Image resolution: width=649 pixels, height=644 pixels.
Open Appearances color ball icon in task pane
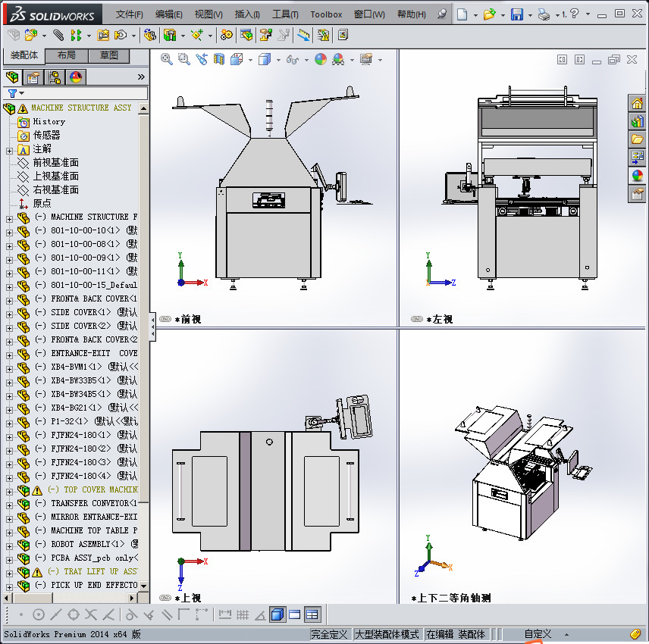coord(637,175)
